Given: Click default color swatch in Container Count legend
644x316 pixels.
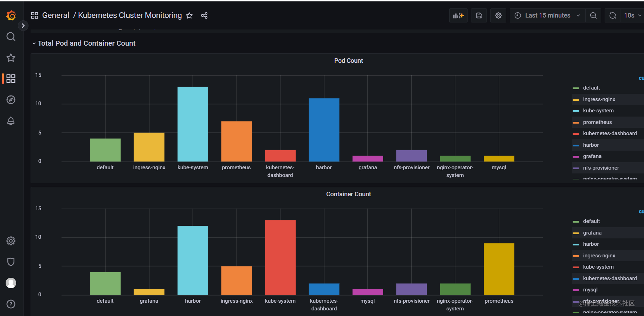Looking at the screenshot, I should point(576,222).
